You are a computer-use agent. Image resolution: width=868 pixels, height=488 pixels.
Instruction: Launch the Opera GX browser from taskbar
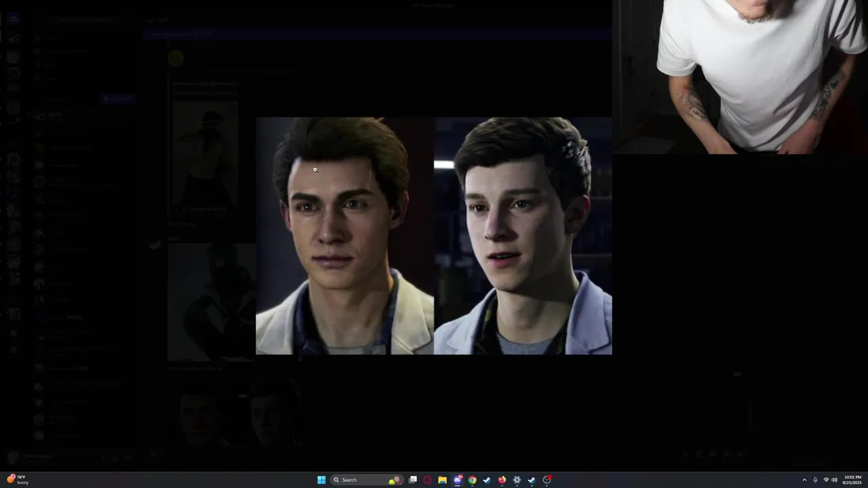point(427,480)
